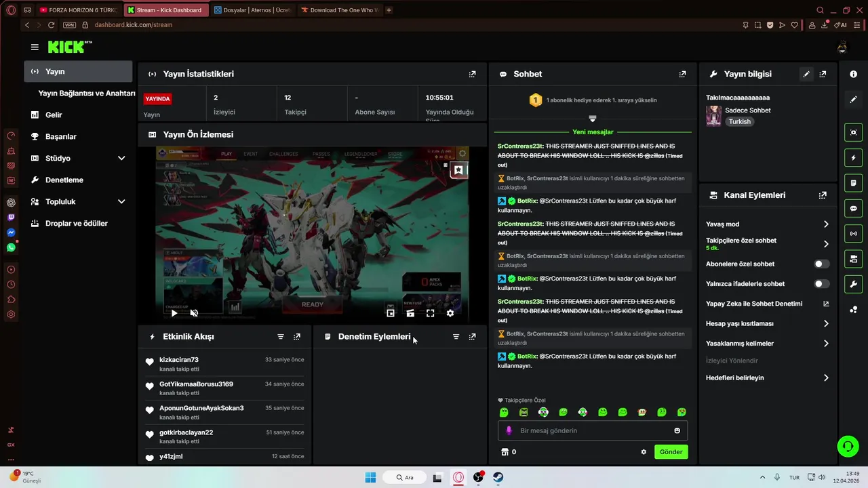Open Takipçilere özel sohbet options
Screen dimensions: 868x488
tap(767, 244)
